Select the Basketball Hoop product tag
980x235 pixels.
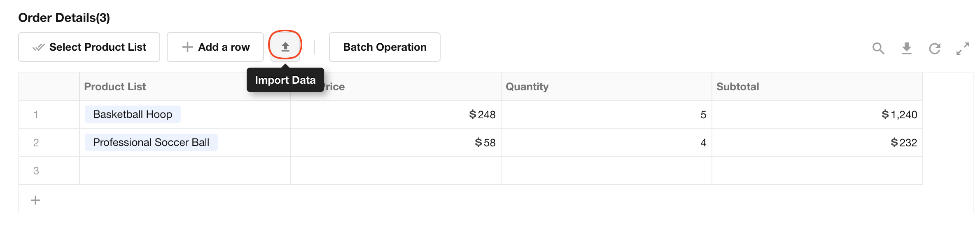pos(133,114)
